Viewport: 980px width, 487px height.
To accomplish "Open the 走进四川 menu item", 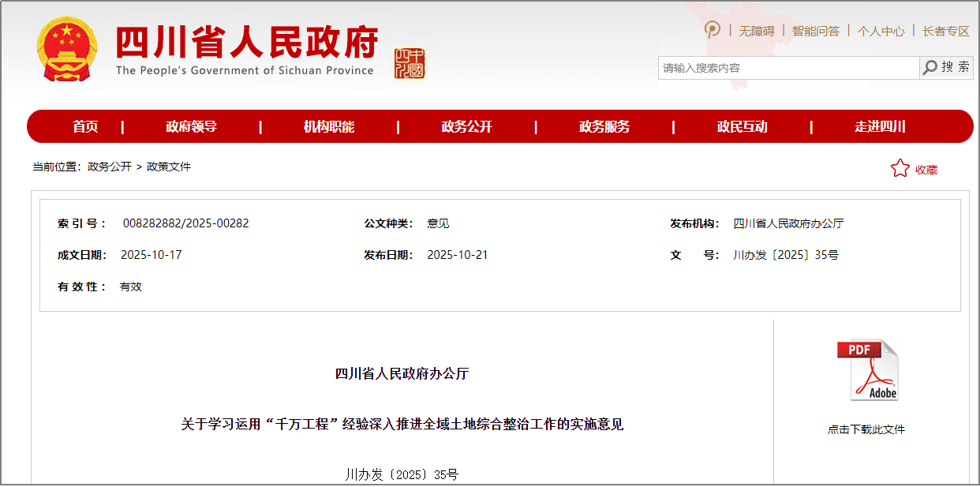I will click(880, 126).
